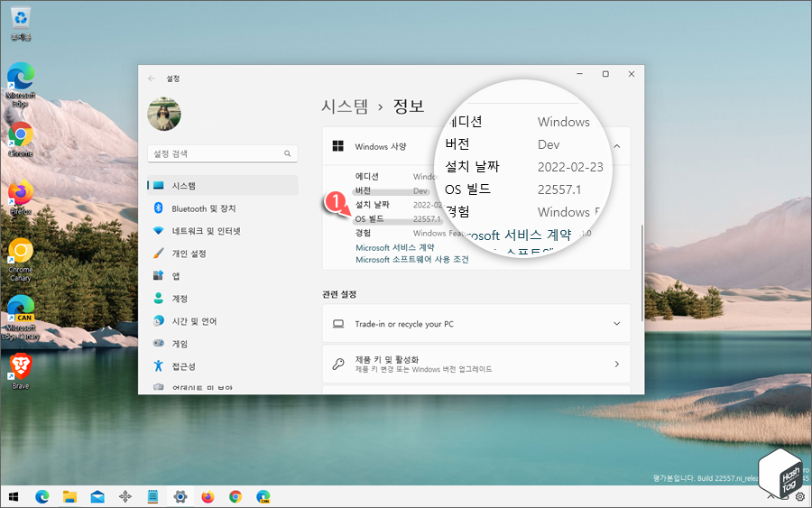Screen dimensions: 812x508
Task: Launch Chrome from the taskbar
Action: [235, 497]
